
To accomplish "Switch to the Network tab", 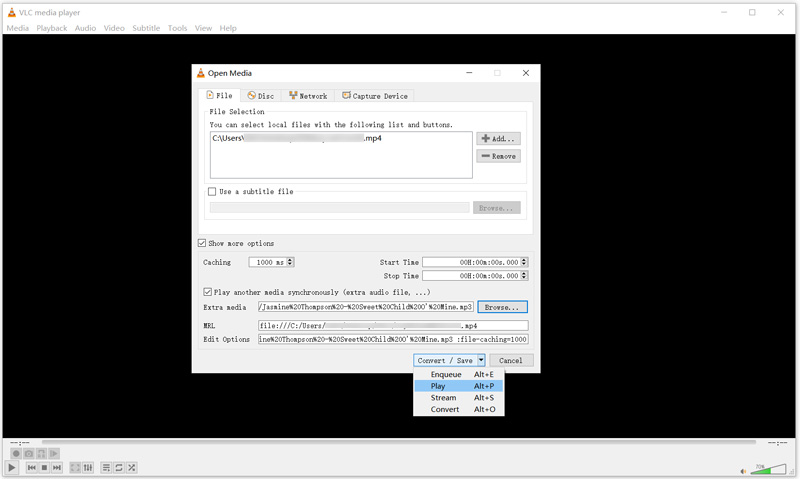I will pos(308,96).
